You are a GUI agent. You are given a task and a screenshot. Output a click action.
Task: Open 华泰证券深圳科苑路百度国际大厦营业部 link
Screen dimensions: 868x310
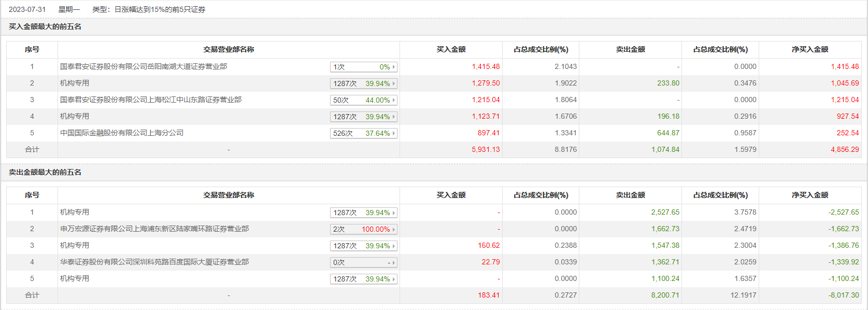pyautogui.click(x=154, y=262)
